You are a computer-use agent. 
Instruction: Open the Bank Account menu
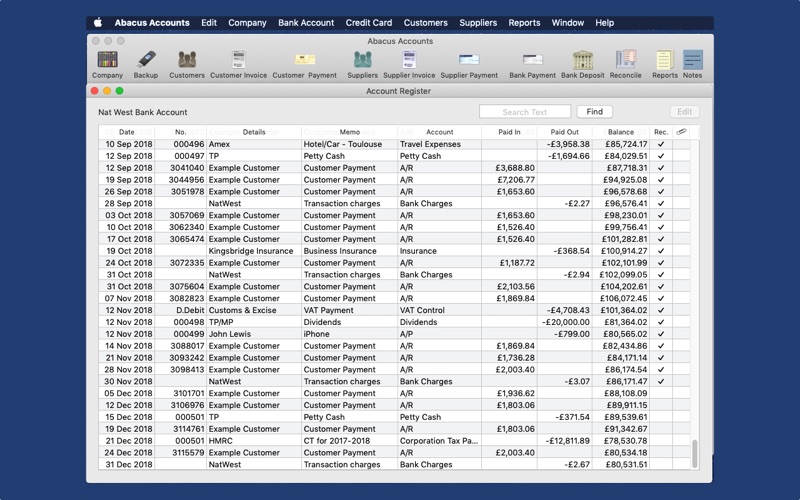point(306,22)
